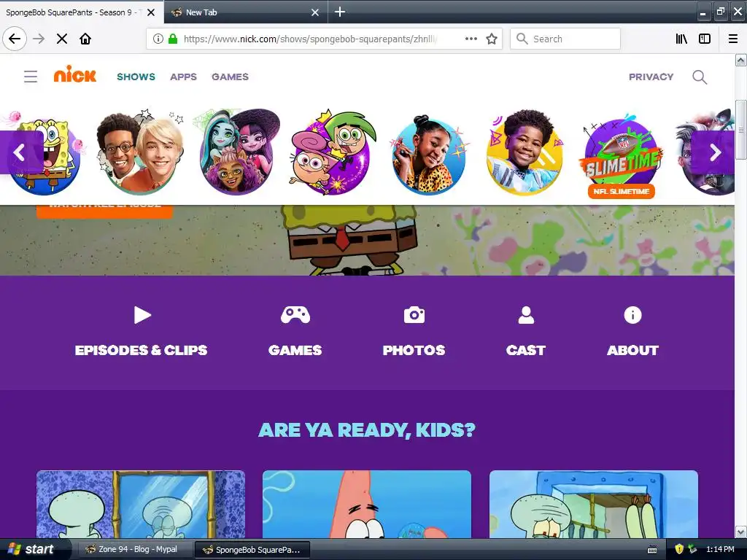Click the person icon above Cast
The image size is (747, 560).
[526, 315]
